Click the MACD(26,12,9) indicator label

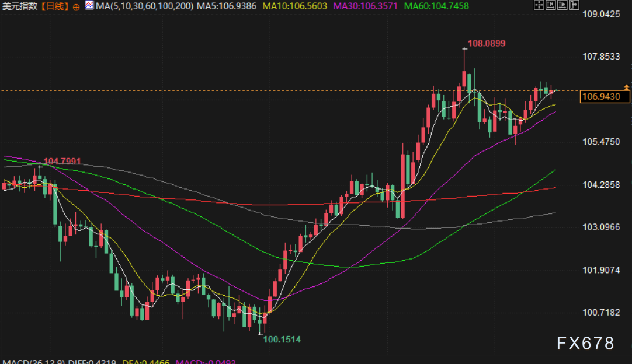[33, 362]
